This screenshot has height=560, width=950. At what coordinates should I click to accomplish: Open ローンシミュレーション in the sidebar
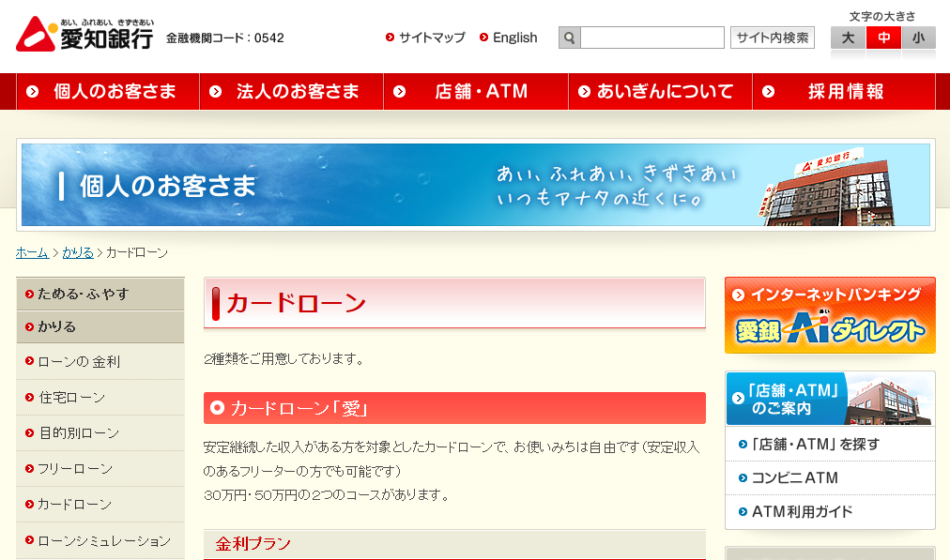point(100,540)
